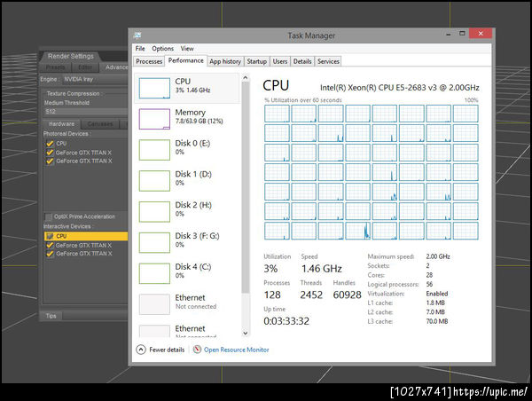
Task: Click the Up time 0:03:33:32 value
Action: pyautogui.click(x=286, y=321)
